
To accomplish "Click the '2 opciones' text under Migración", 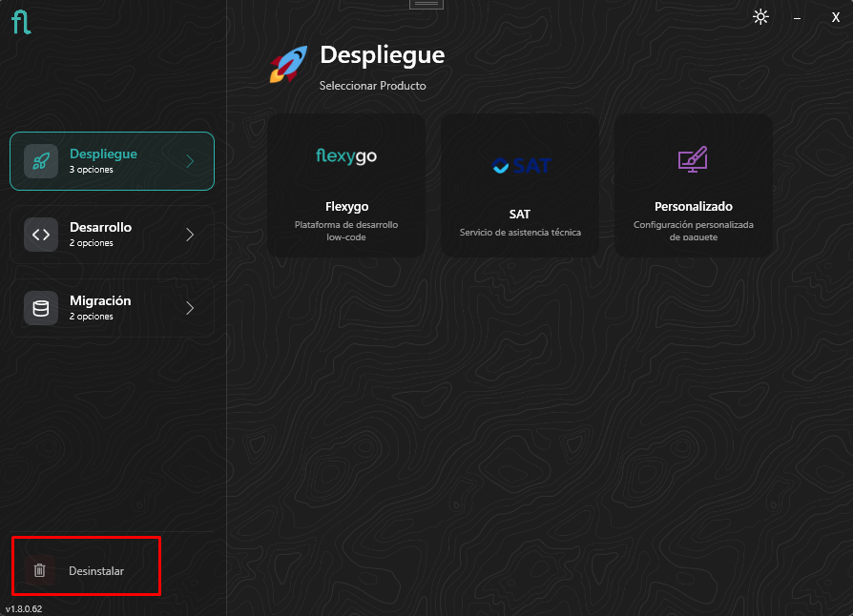I will pyautogui.click(x=92, y=317).
